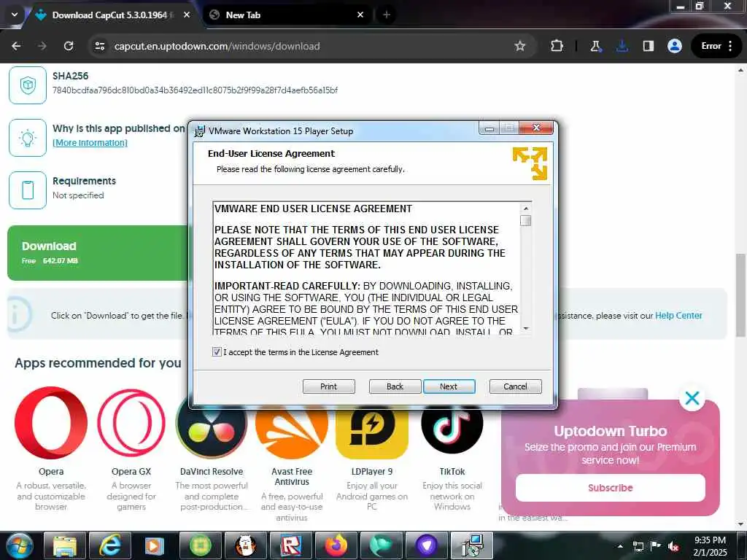Click the installer taskbar icon
Screen dimensions: 747x560
point(472,545)
